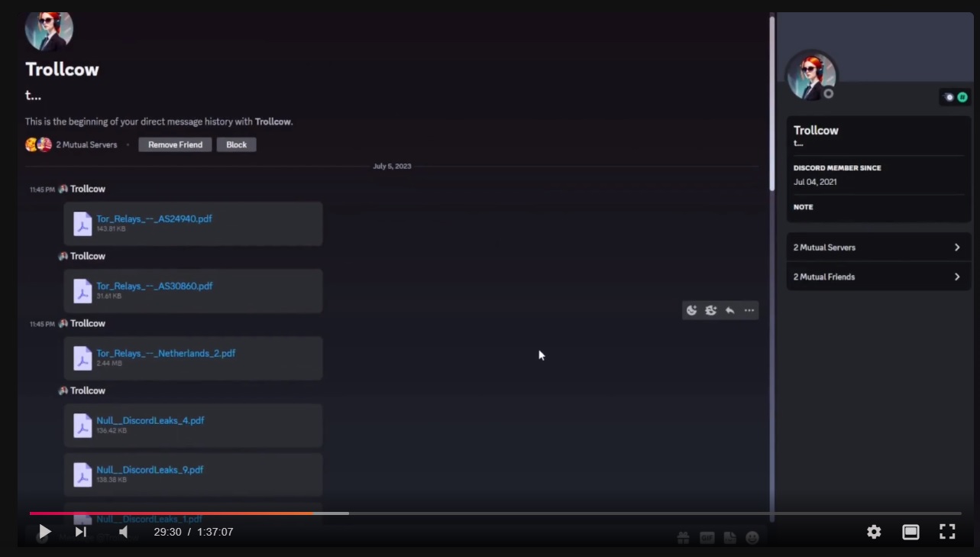
Task: Click Trollcow username on first 11:45 PM message
Action: 88,189
